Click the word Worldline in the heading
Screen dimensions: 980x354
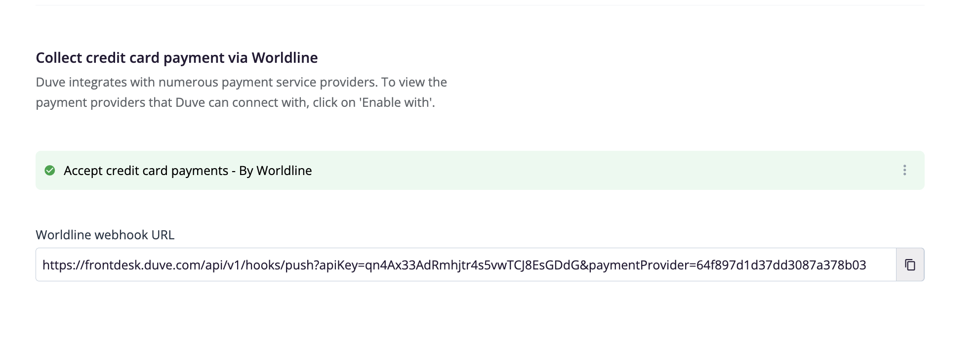pyautogui.click(x=285, y=58)
